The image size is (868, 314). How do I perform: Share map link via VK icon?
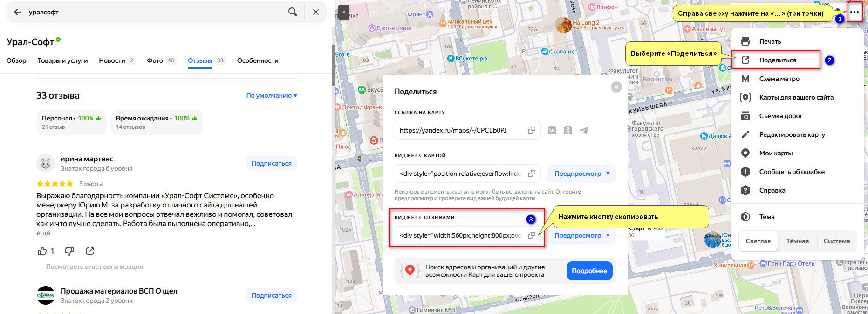coord(552,130)
